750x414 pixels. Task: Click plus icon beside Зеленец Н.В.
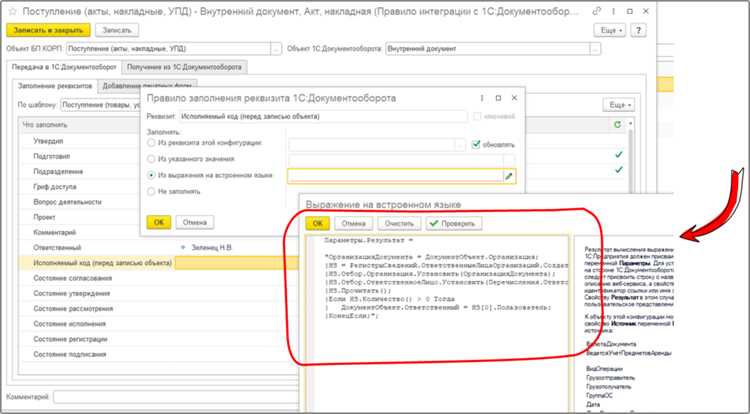click(x=183, y=248)
